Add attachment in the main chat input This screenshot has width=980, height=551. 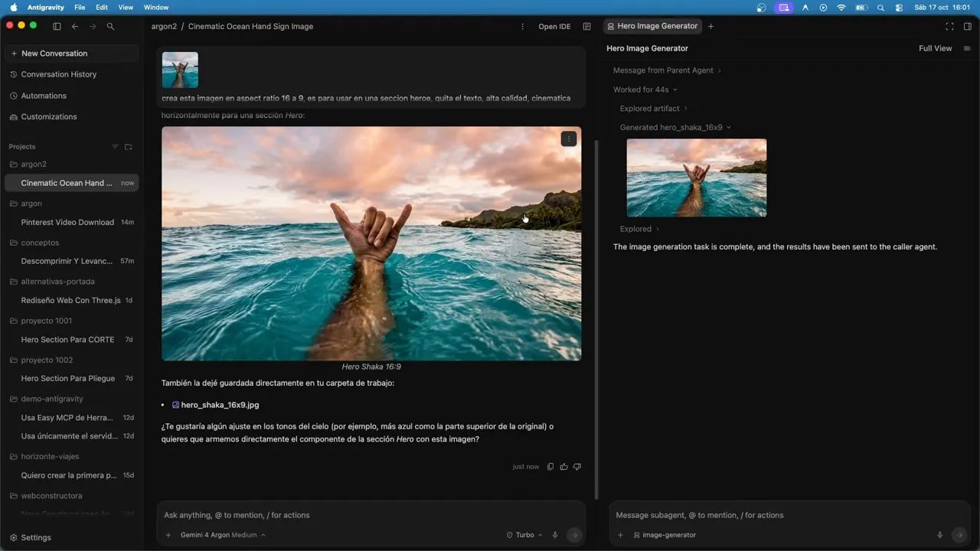[x=168, y=535]
